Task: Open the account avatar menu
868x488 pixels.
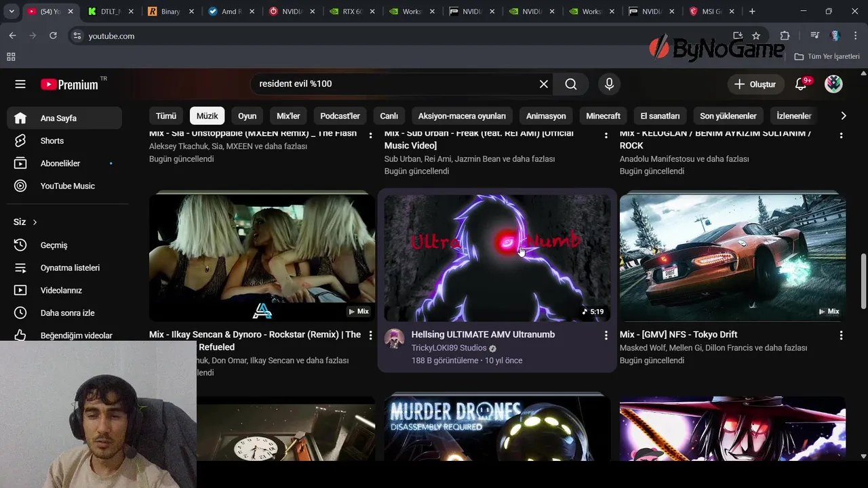Action: click(833, 84)
